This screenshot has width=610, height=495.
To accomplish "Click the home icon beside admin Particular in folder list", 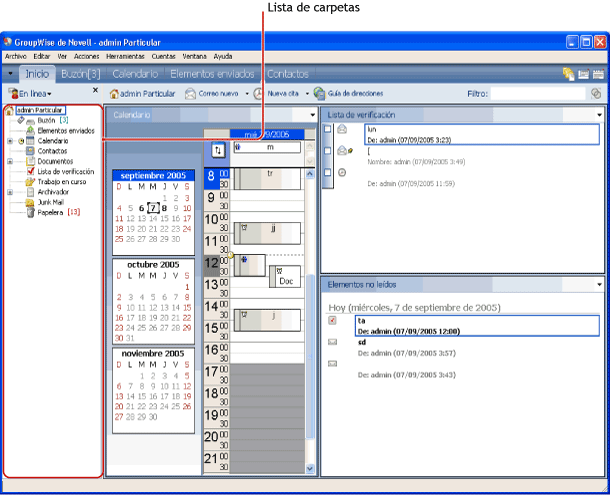I will coord(9,111).
